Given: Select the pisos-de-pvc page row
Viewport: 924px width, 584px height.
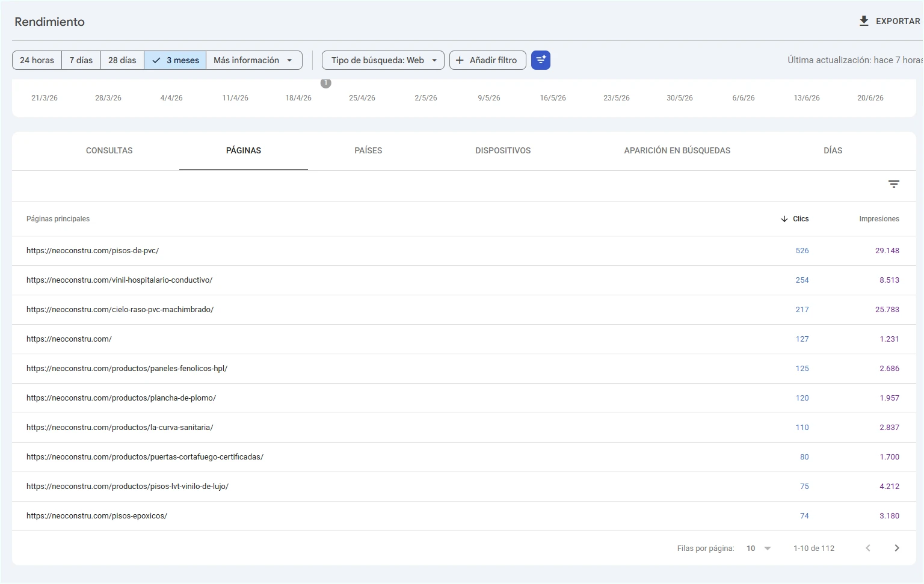Looking at the screenshot, I should [x=464, y=251].
